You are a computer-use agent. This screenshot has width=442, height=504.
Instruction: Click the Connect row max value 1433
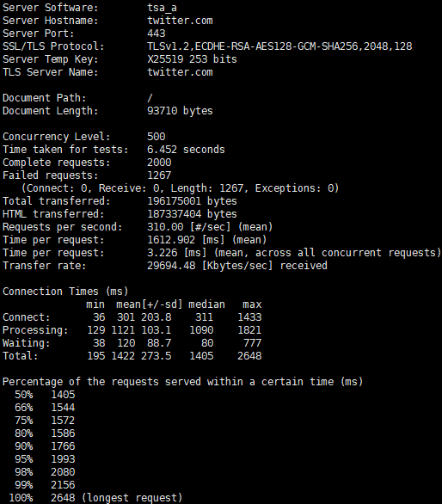click(249, 317)
